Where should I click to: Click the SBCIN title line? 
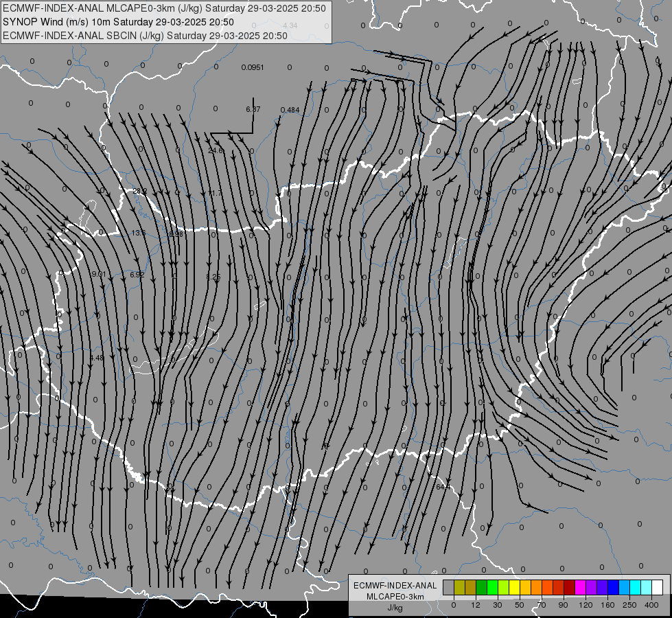click(145, 36)
